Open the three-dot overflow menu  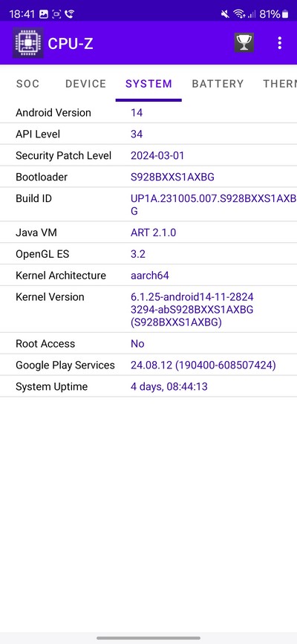click(280, 43)
